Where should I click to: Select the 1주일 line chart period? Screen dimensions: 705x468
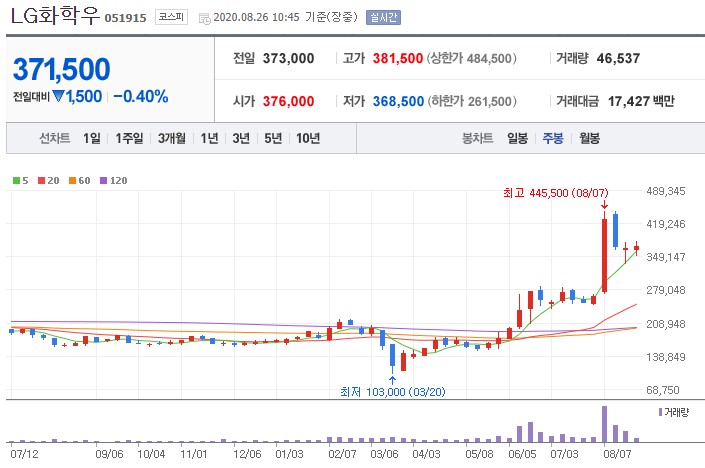tap(129, 138)
